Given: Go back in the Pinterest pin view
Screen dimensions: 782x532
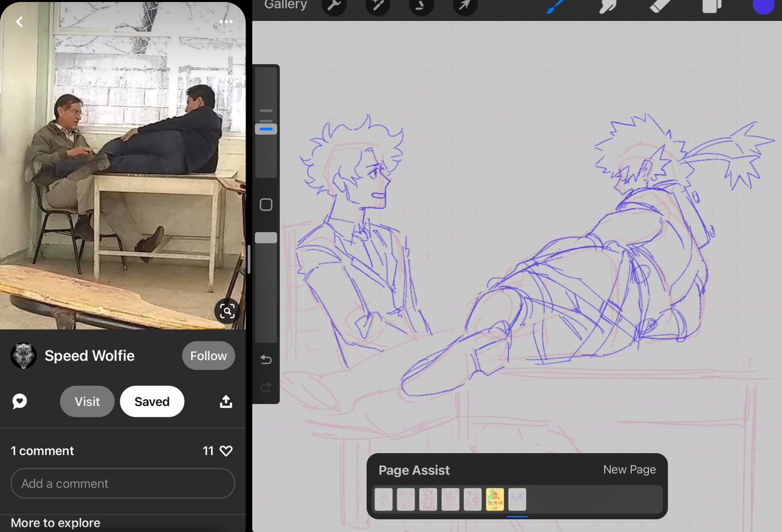Looking at the screenshot, I should point(19,21).
